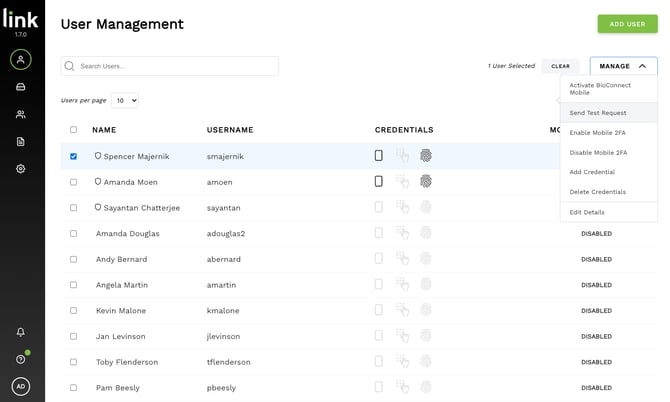Click the document report icon in sidebar
The height and width of the screenshot is (402, 670).
point(21,142)
